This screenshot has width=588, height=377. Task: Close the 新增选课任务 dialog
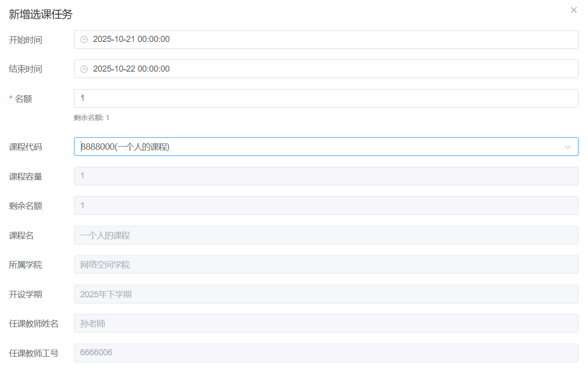(x=573, y=10)
